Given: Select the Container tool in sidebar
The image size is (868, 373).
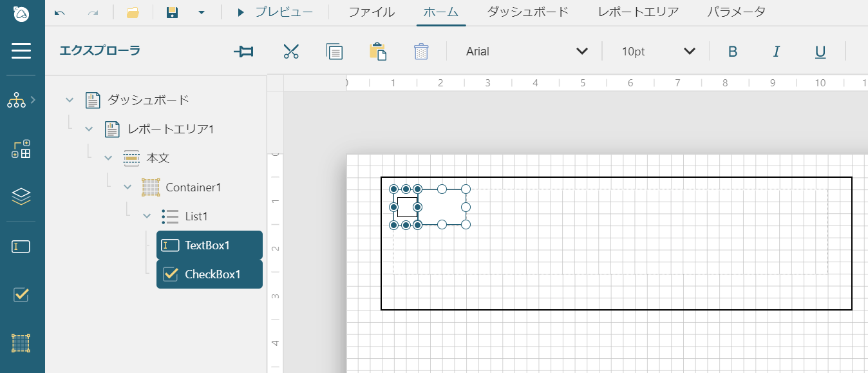Looking at the screenshot, I should tap(21, 343).
